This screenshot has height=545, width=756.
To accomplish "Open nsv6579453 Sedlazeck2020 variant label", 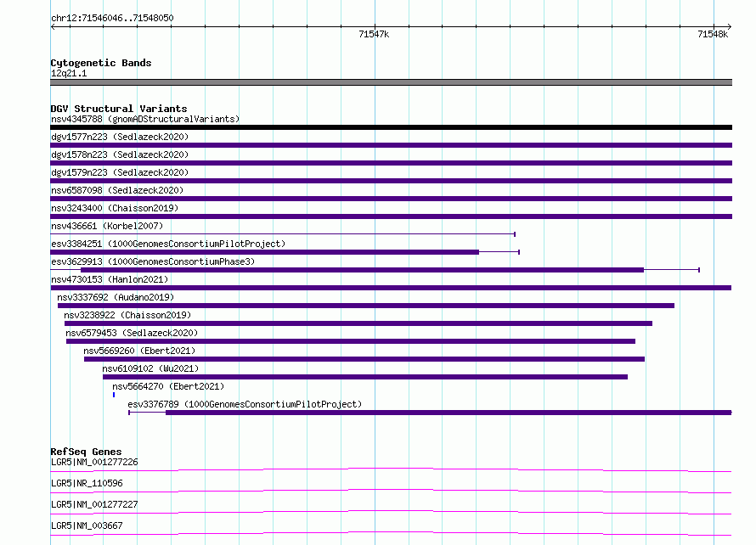I will click(x=132, y=333).
